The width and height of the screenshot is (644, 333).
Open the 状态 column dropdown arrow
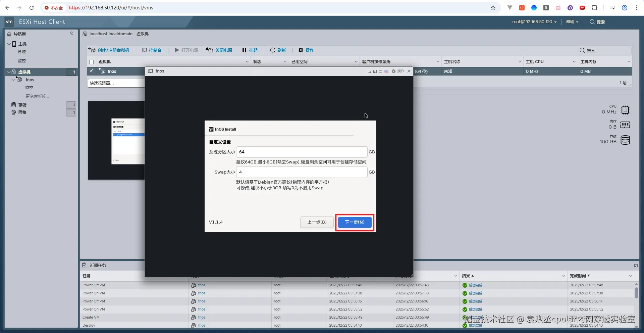pos(285,62)
